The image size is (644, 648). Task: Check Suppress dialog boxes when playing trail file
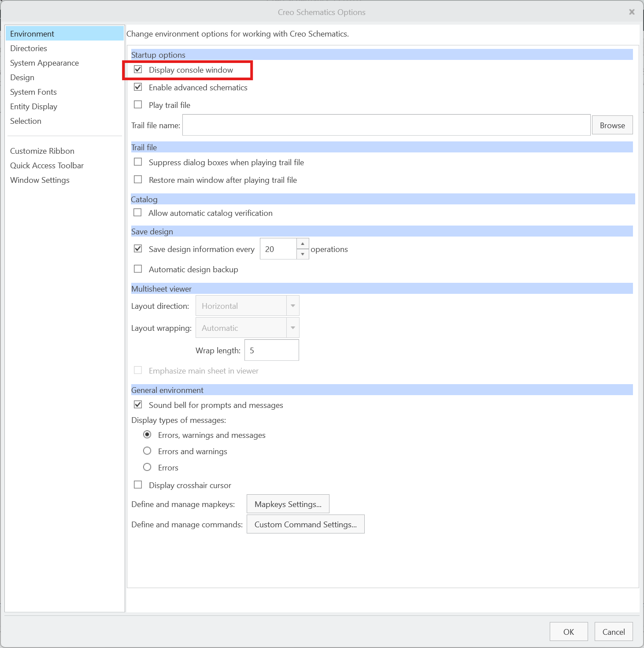click(138, 162)
